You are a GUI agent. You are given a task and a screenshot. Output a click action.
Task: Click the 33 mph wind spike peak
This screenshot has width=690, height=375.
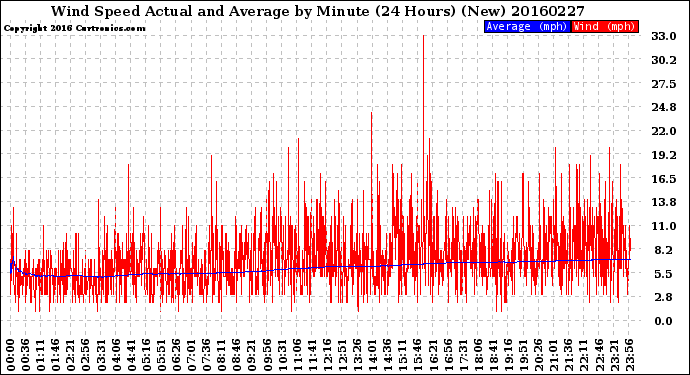pos(423,36)
